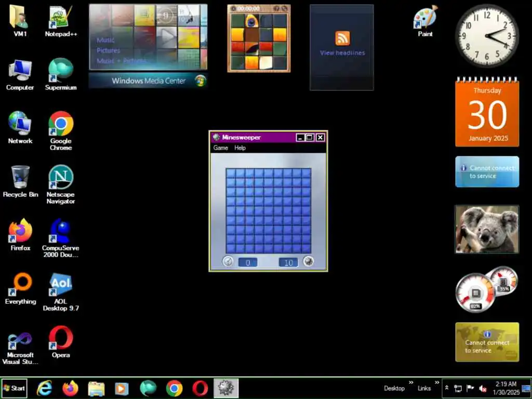Launch Google Chrome from the taskbar
This screenshot has width=532, height=399.
pyautogui.click(x=174, y=388)
